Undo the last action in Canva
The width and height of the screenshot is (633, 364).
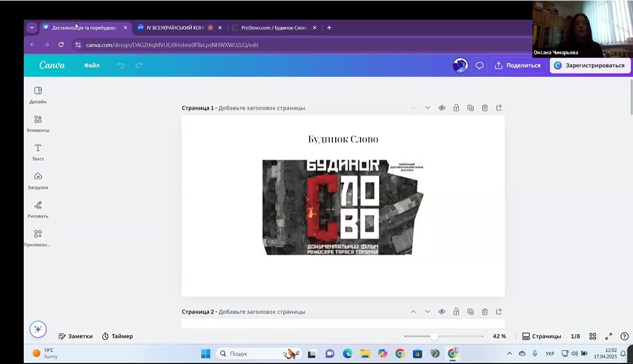(121, 66)
